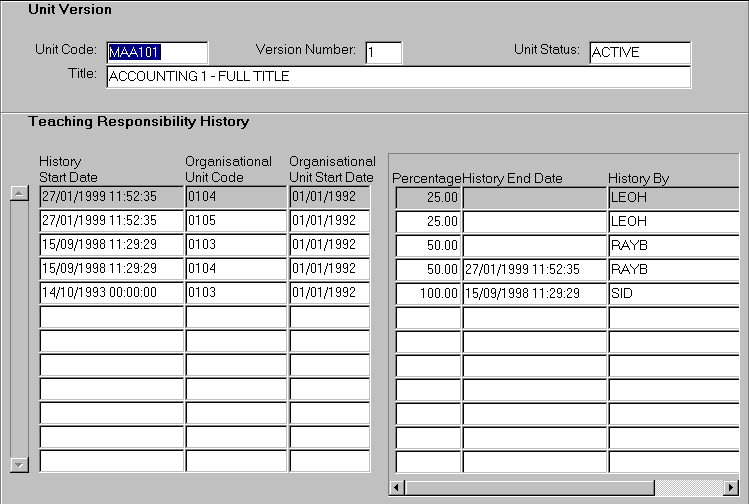This screenshot has width=749, height=504.
Task: Select first row History Start Date cell
Action: (111, 197)
